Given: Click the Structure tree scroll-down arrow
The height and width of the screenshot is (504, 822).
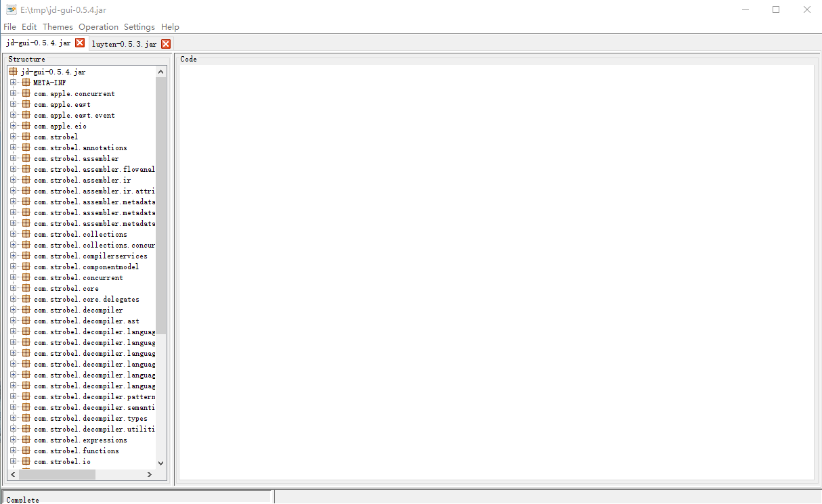Looking at the screenshot, I should 160,463.
